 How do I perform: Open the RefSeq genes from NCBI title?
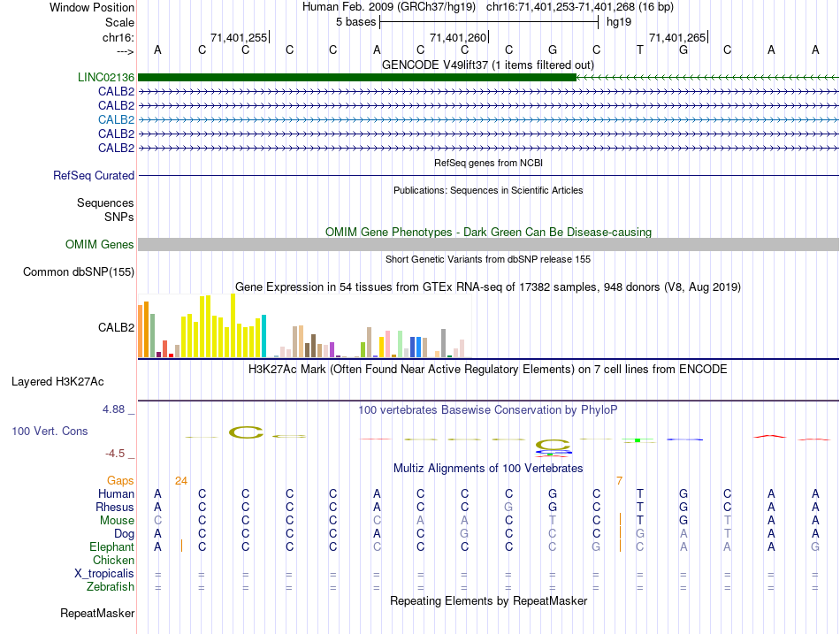point(488,163)
